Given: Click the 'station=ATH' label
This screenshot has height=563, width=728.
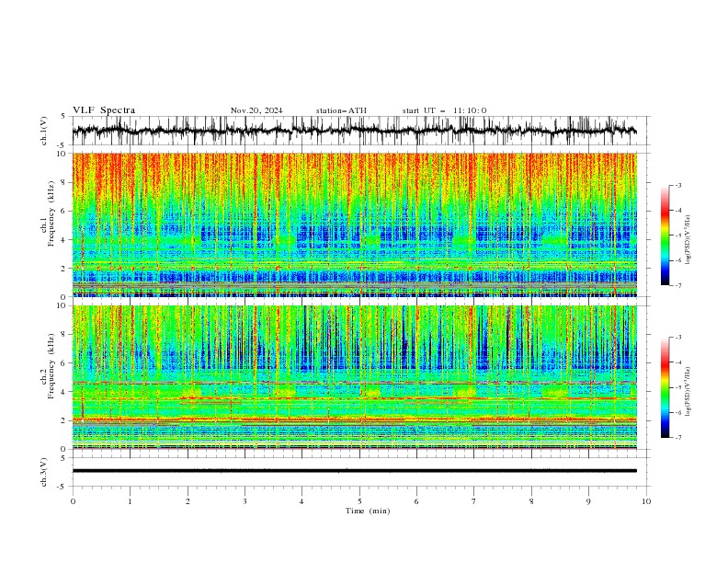Looking at the screenshot, I should (x=341, y=110).
